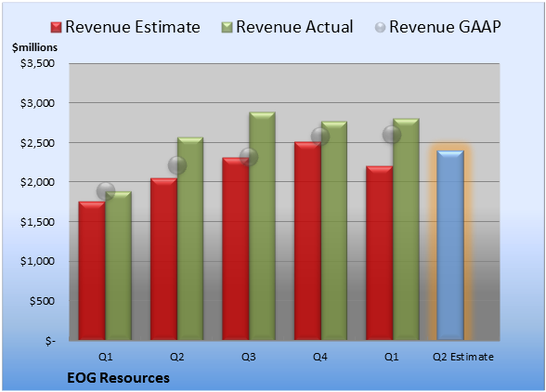
Task: Click the 'EOG Resources' chart title
Action: [119, 378]
